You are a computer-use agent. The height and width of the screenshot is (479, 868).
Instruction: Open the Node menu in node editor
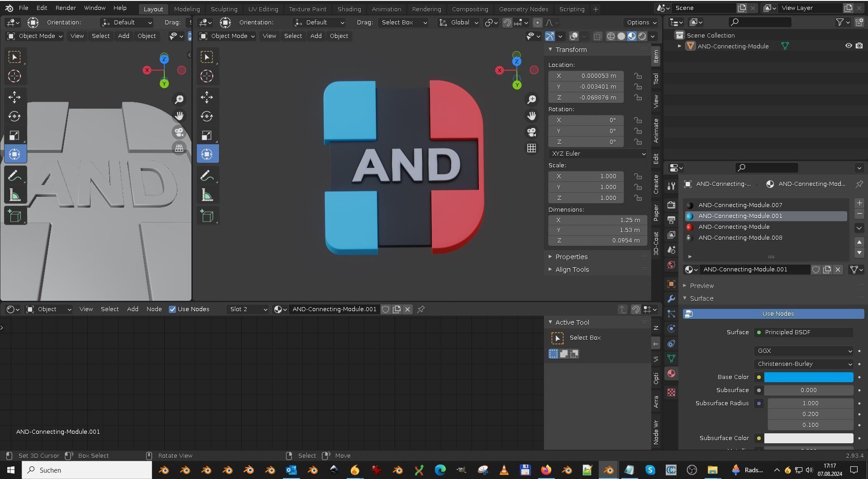pos(154,309)
